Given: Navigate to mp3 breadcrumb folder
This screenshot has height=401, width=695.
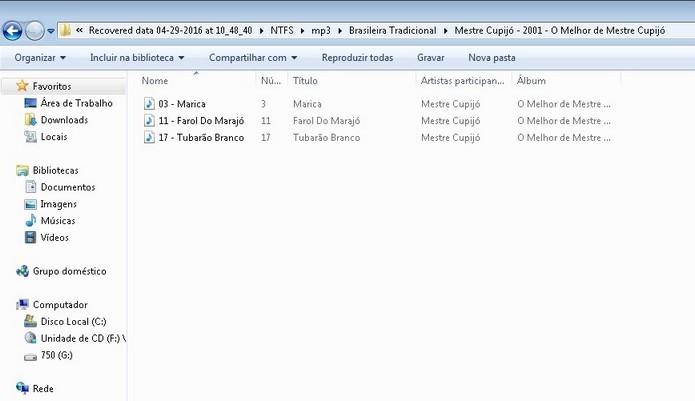Looking at the screenshot, I should pyautogui.click(x=321, y=31).
